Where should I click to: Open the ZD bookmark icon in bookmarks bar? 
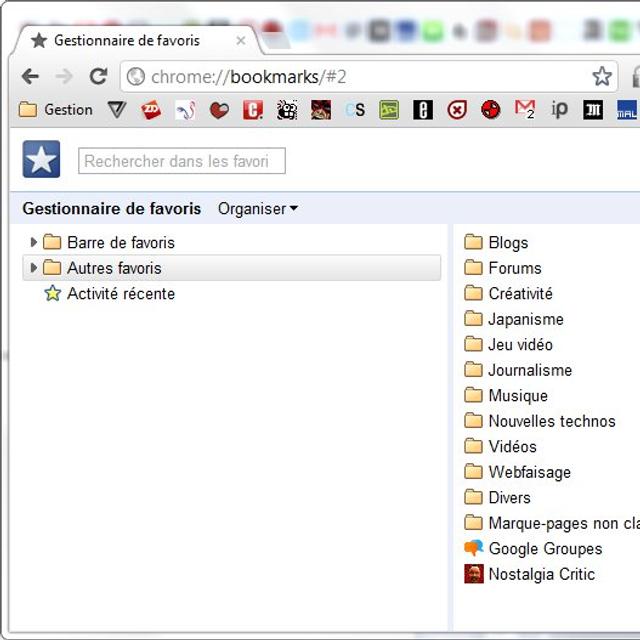click(x=151, y=110)
